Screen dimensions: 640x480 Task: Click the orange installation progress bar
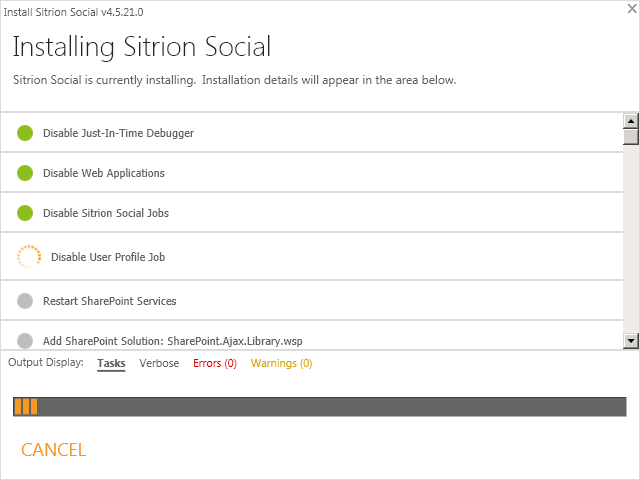pos(26,406)
